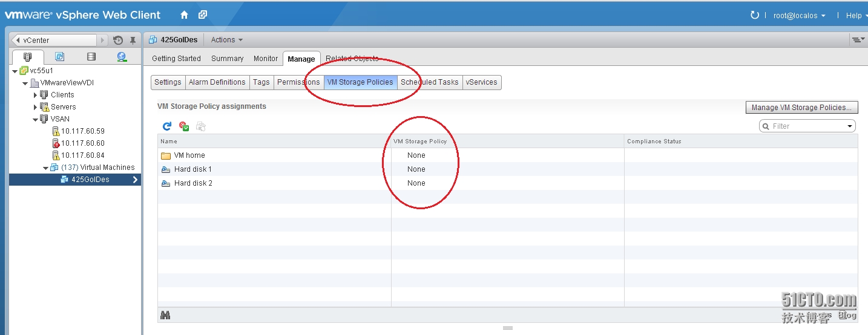Click the bottom panel splitter handle
The height and width of the screenshot is (335, 868).
508,328
